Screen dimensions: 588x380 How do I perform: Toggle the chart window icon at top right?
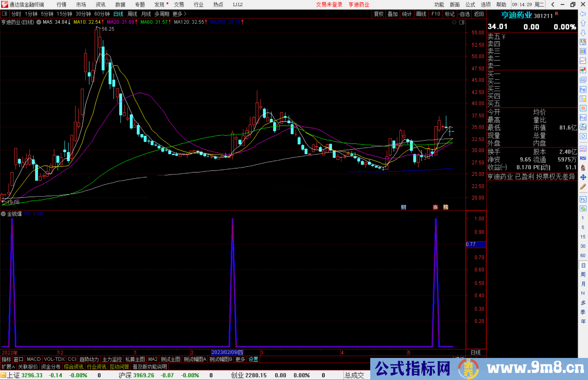pos(462,22)
